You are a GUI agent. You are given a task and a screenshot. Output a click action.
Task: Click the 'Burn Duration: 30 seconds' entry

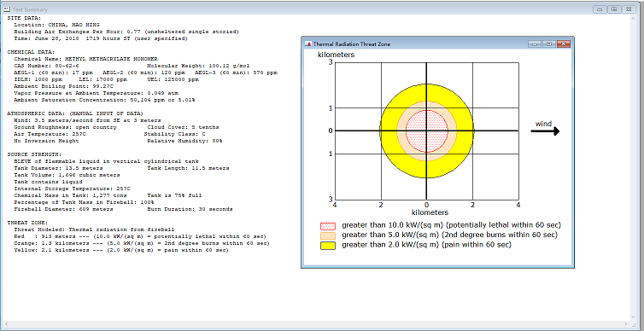pyautogui.click(x=190, y=209)
